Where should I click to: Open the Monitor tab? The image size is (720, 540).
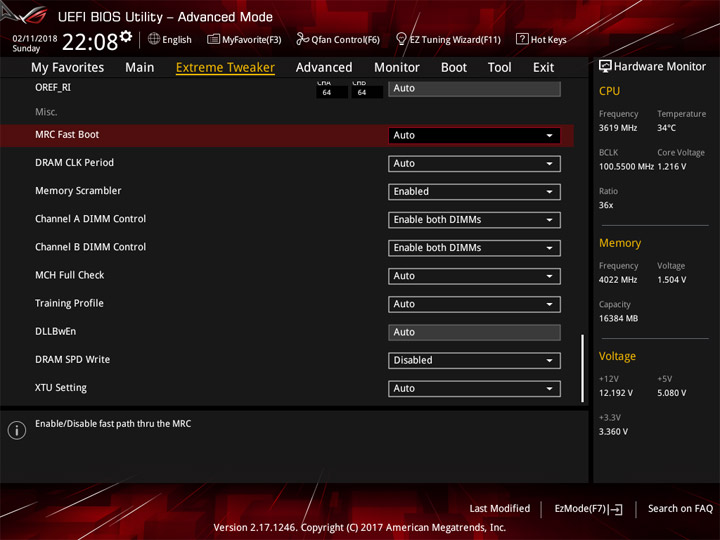(x=397, y=68)
